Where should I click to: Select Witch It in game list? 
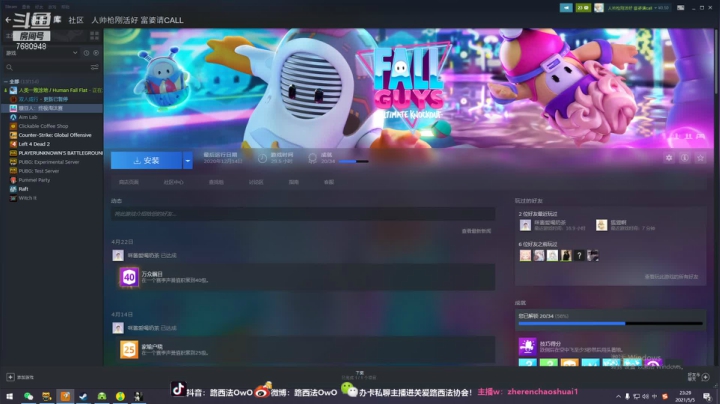53,198
